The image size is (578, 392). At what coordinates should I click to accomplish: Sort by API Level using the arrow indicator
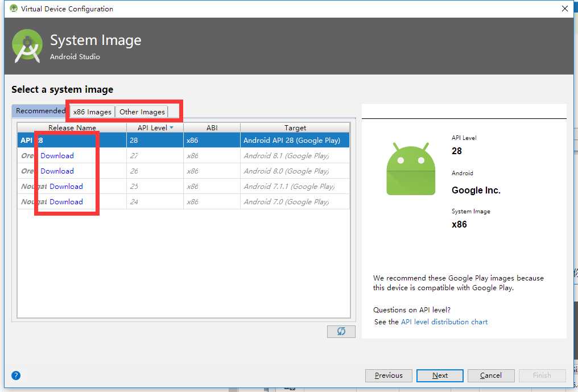click(171, 127)
